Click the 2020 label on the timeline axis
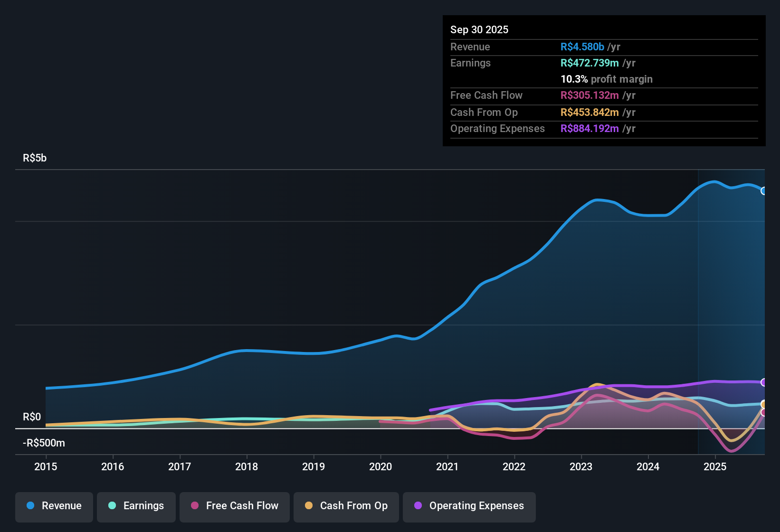This screenshot has width=780, height=532. 380,467
